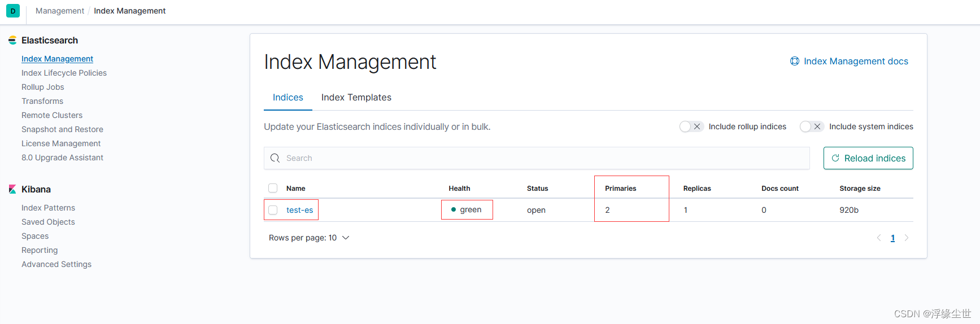Sort by the Status column header
The height and width of the screenshot is (324, 980).
[537, 189]
